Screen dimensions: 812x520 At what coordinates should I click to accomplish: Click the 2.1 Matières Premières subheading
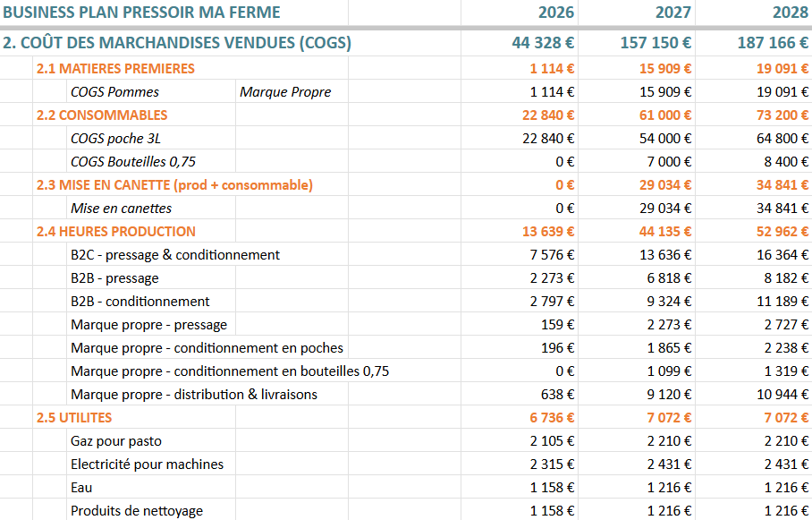click(x=115, y=68)
